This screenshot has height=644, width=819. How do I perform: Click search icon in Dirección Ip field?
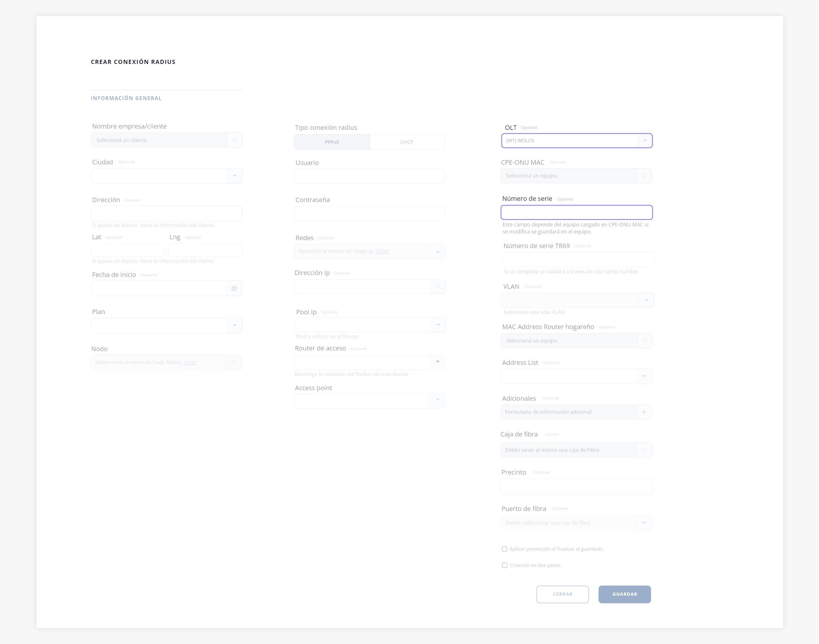click(x=438, y=287)
